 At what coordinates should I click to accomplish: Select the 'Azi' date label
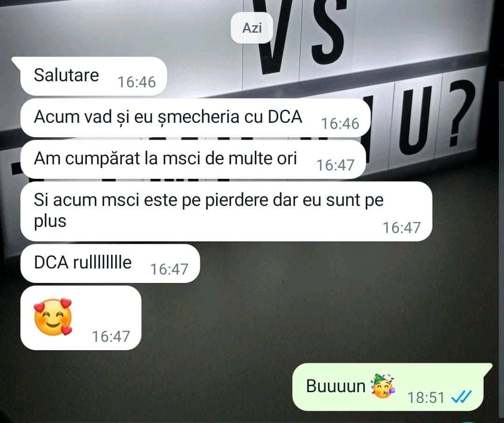tap(252, 28)
